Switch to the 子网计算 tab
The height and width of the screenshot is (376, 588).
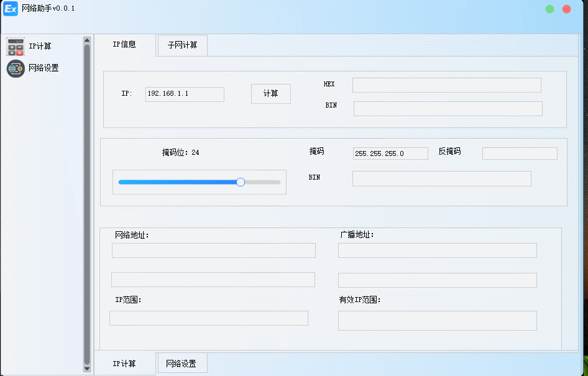(x=182, y=45)
